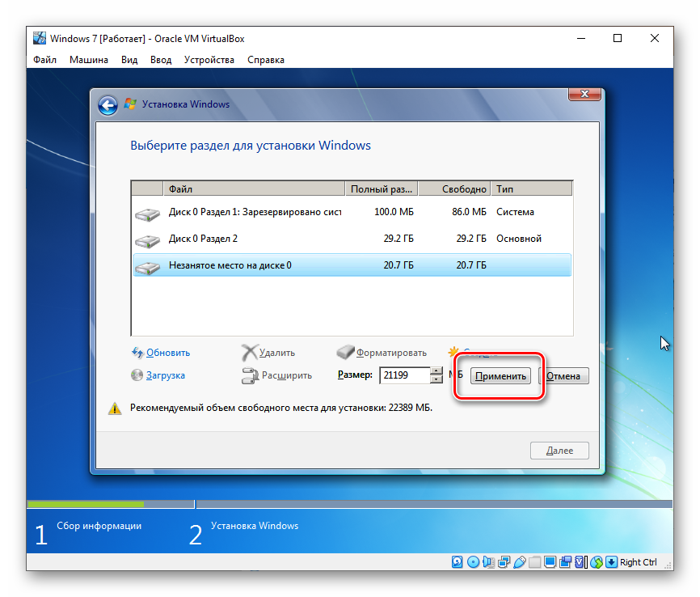
Task: Click the optical disc status icon
Action: [x=473, y=561]
